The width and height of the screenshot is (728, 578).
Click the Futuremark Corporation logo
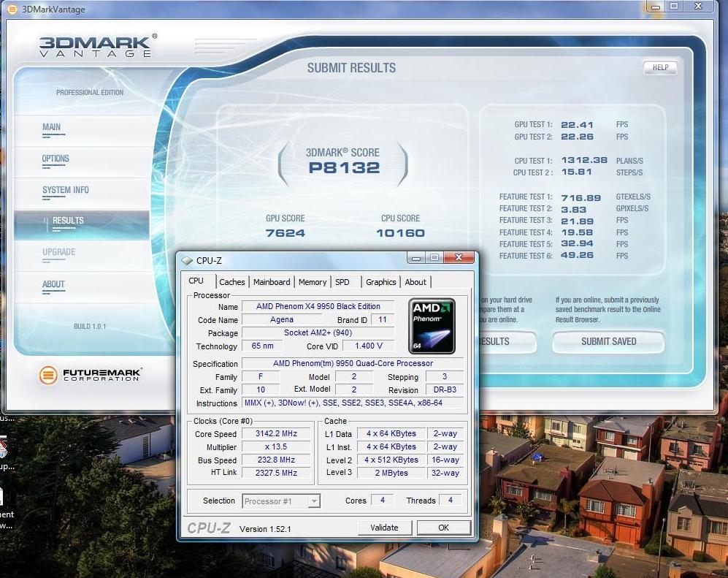coord(91,374)
